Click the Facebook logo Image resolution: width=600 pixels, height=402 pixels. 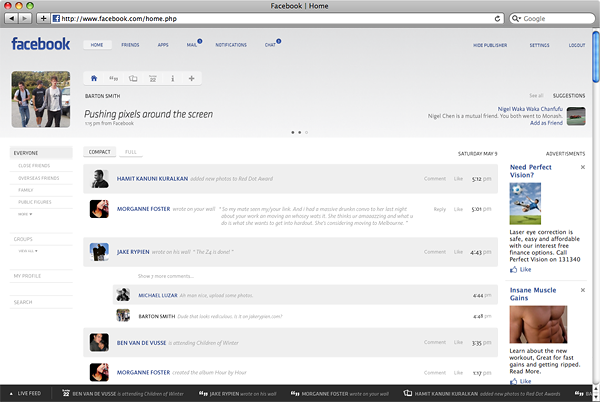click(x=41, y=44)
